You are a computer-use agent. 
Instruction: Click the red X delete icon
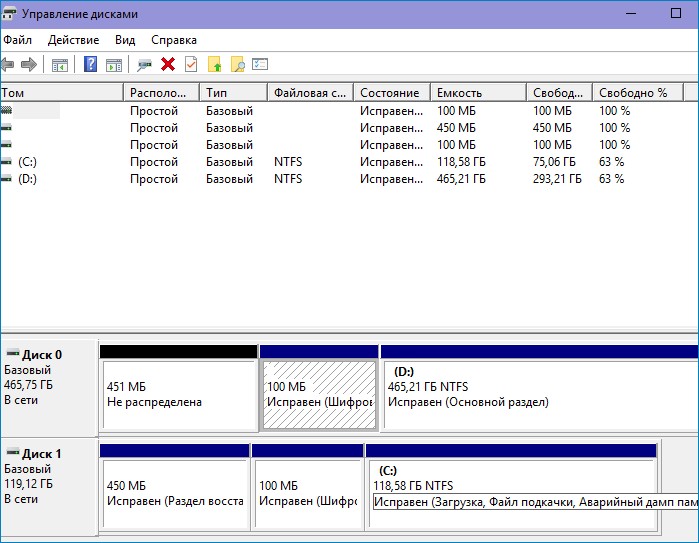pyautogui.click(x=167, y=65)
